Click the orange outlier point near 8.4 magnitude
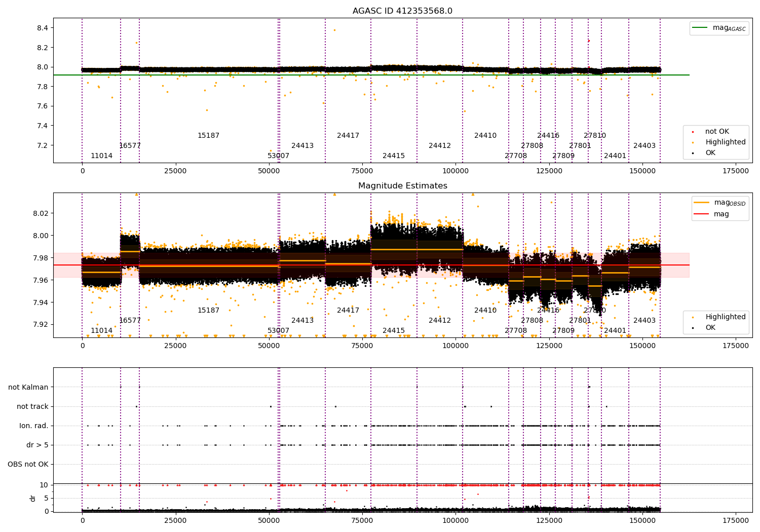The height and width of the screenshot is (532, 760). tap(334, 30)
